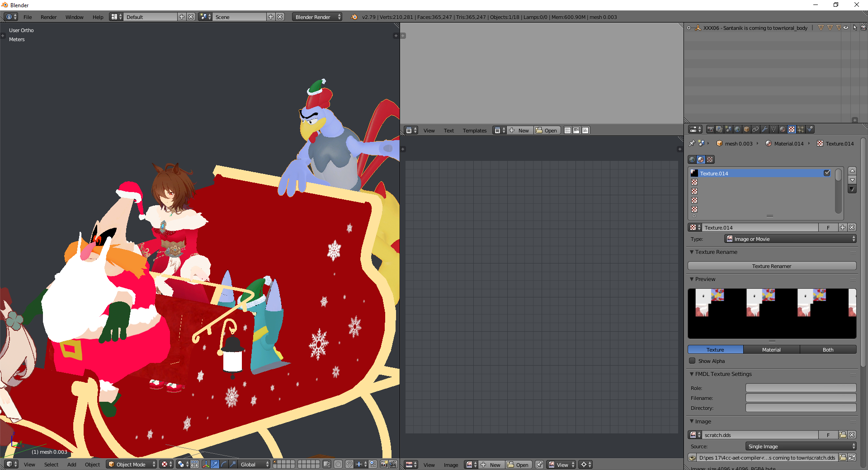Select Material preview mode button
The width and height of the screenshot is (868, 470).
[x=771, y=349]
